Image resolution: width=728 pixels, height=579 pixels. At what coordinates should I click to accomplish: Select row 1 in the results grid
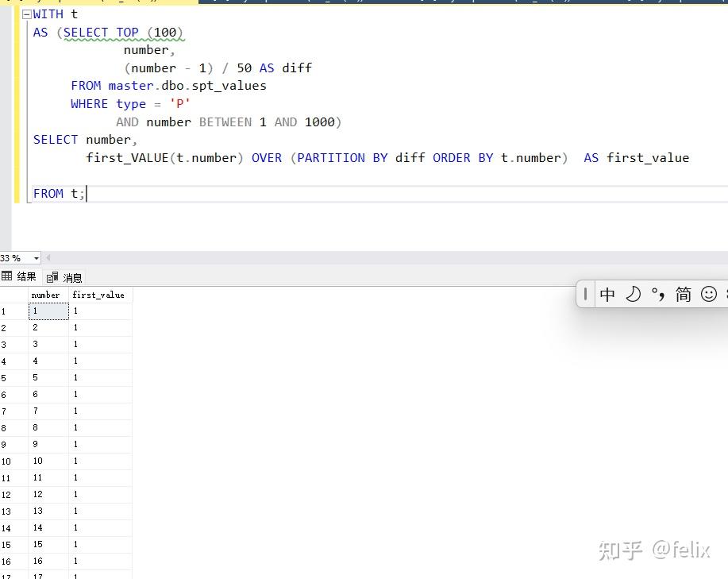pos(6,311)
